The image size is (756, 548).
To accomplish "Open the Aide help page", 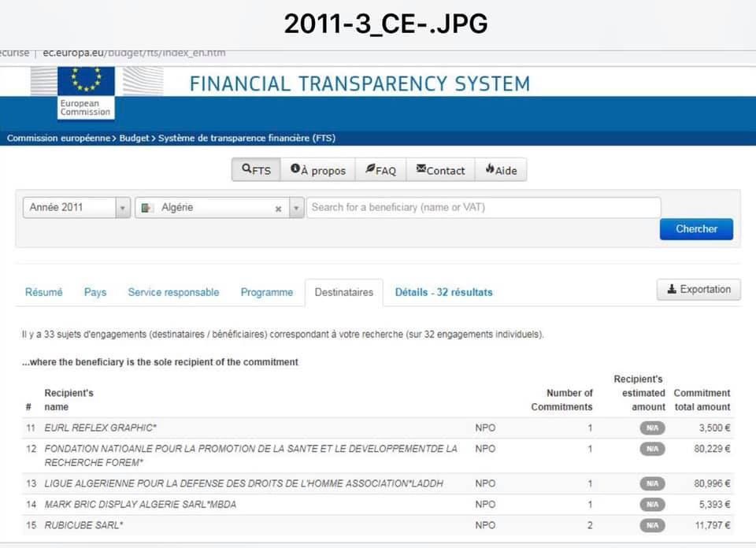I will (x=501, y=170).
